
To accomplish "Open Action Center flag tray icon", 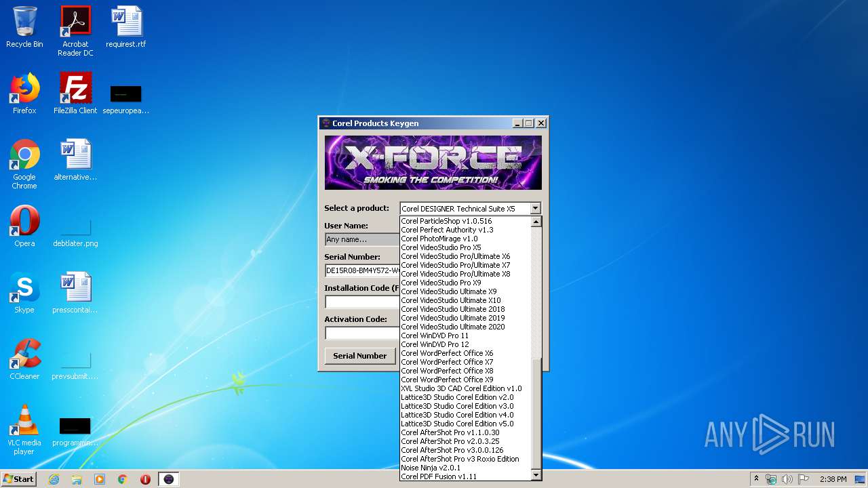I will (x=803, y=479).
